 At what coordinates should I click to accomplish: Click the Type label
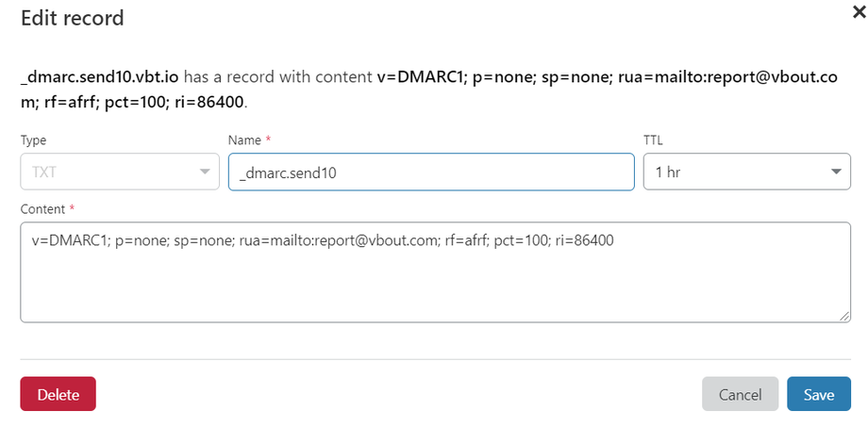[x=33, y=140]
